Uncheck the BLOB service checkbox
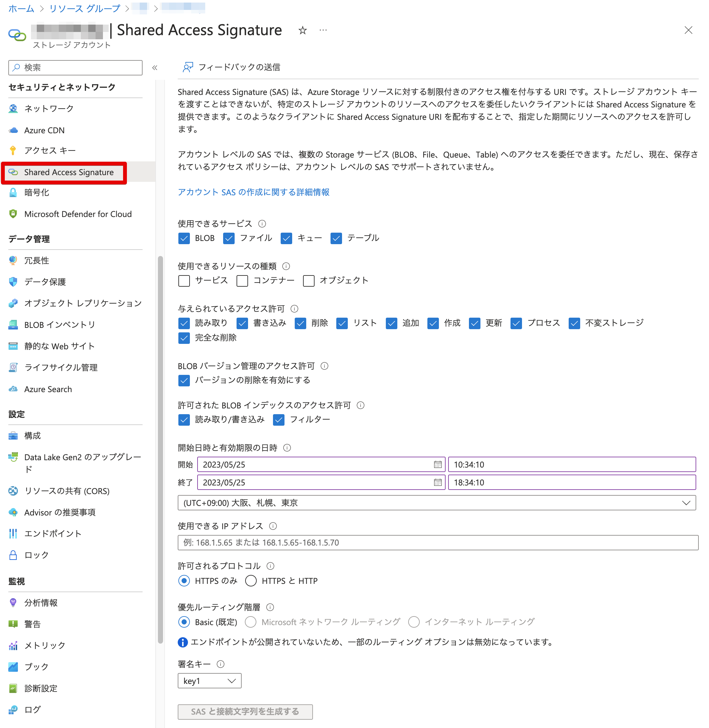This screenshot has height=728, width=709. (x=184, y=238)
